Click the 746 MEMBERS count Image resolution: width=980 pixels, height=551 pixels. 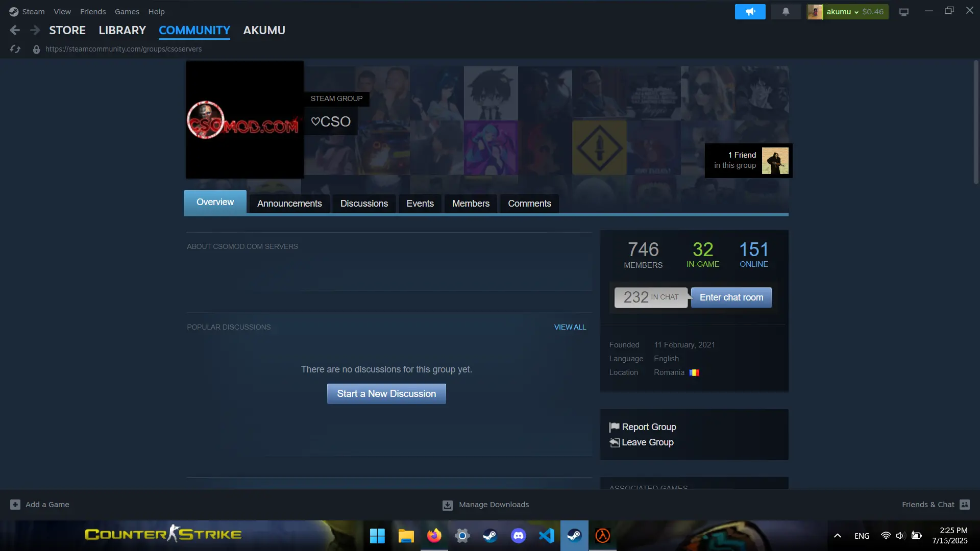pos(643,255)
